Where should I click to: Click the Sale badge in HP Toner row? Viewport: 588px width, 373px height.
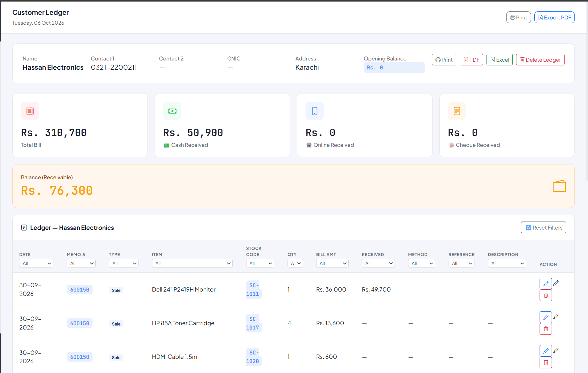pos(116,324)
